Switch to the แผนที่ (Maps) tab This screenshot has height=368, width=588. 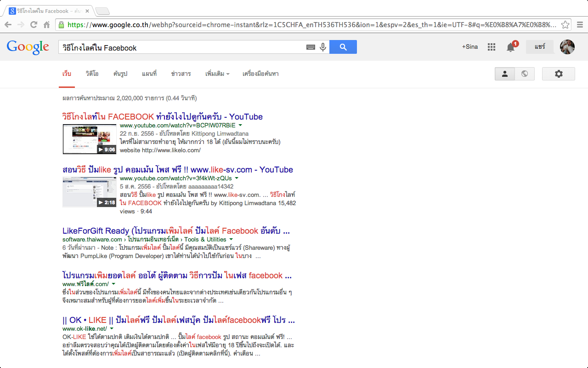pos(149,74)
